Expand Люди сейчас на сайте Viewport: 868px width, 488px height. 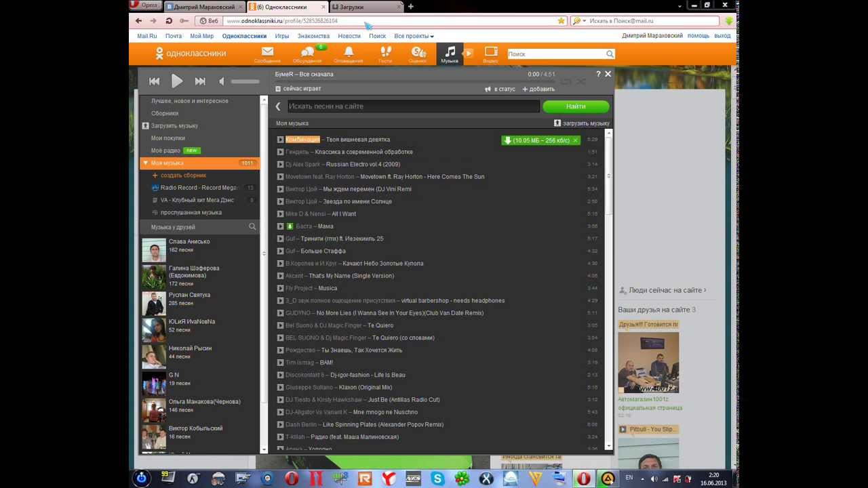pos(667,290)
